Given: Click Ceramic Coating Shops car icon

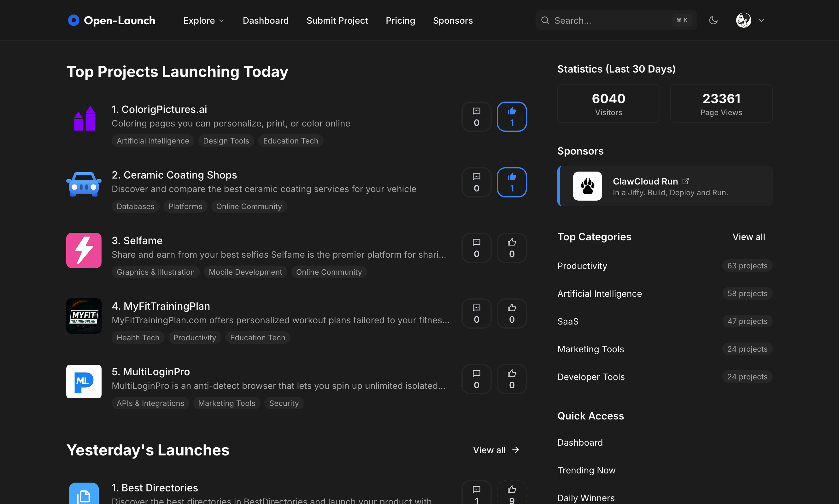Looking at the screenshot, I should coord(84,185).
